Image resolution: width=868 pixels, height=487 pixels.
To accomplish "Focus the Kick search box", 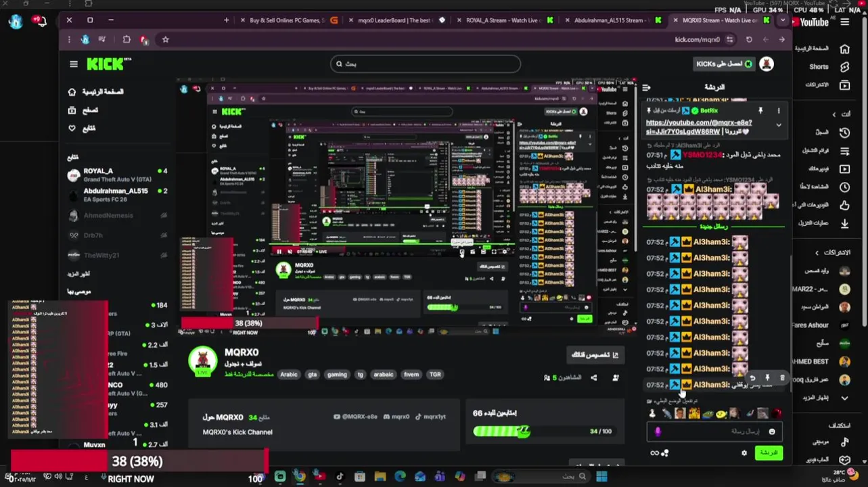I will 426,64.
